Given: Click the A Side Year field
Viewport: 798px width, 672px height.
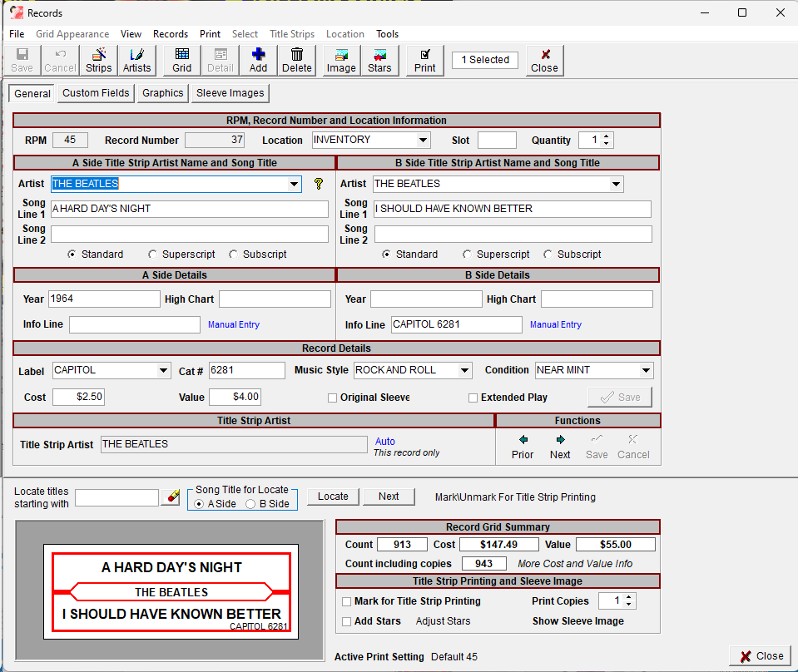Looking at the screenshot, I should [x=104, y=299].
